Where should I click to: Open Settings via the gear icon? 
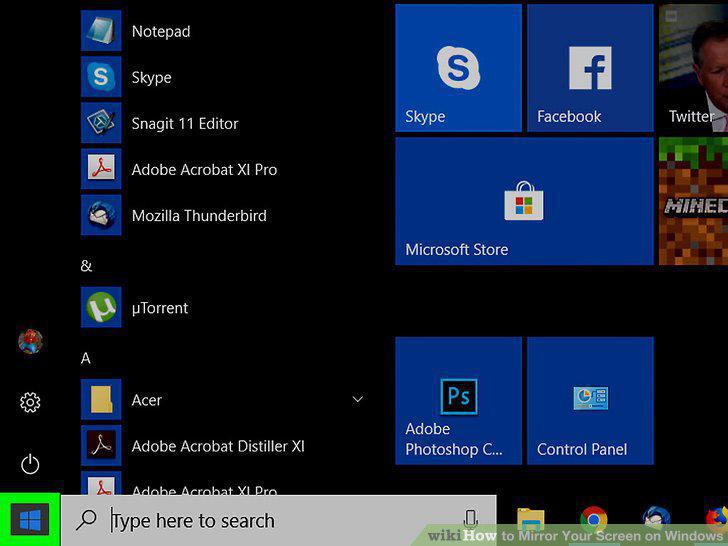[30, 402]
